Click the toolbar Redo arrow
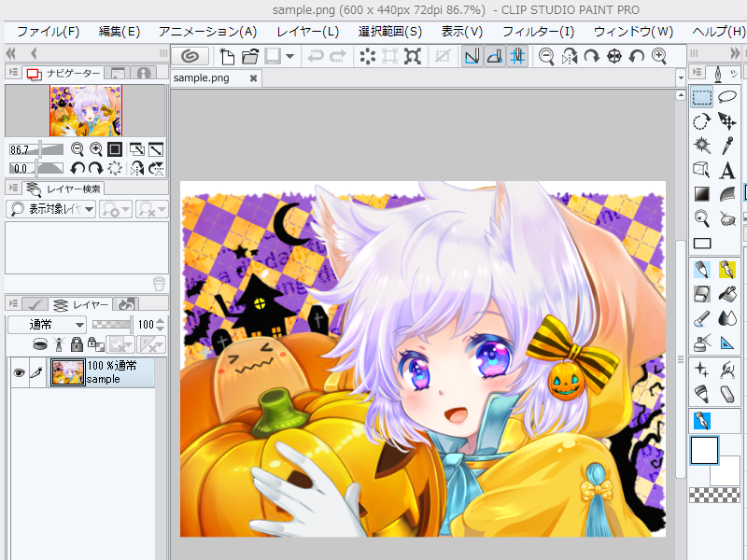This screenshot has width=747, height=560. point(338,56)
